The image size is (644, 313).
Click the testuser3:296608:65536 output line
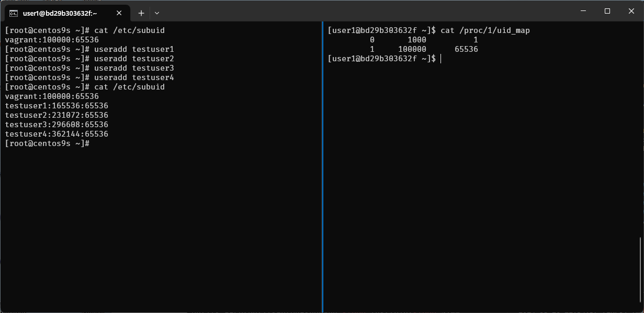tap(57, 125)
